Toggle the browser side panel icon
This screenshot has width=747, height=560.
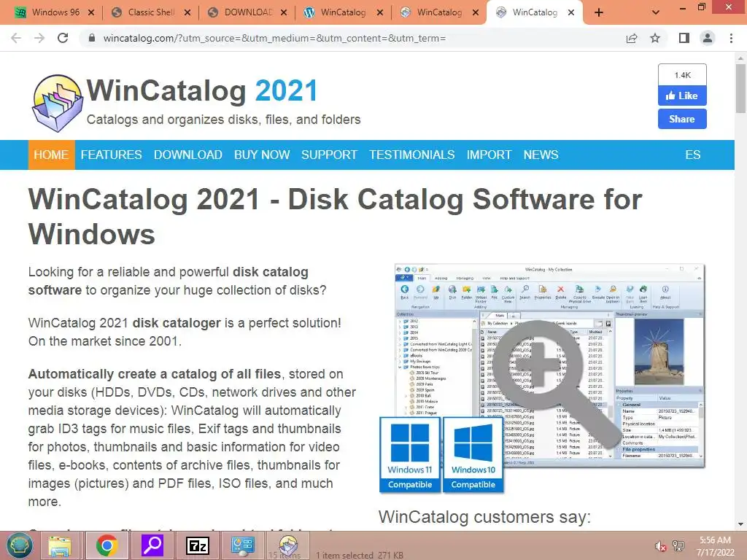(x=684, y=38)
